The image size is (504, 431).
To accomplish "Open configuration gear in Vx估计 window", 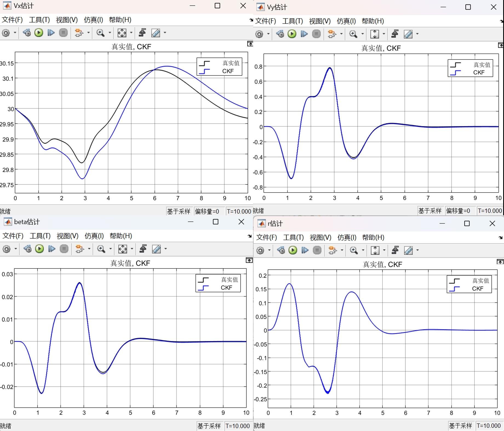I will coord(6,33).
